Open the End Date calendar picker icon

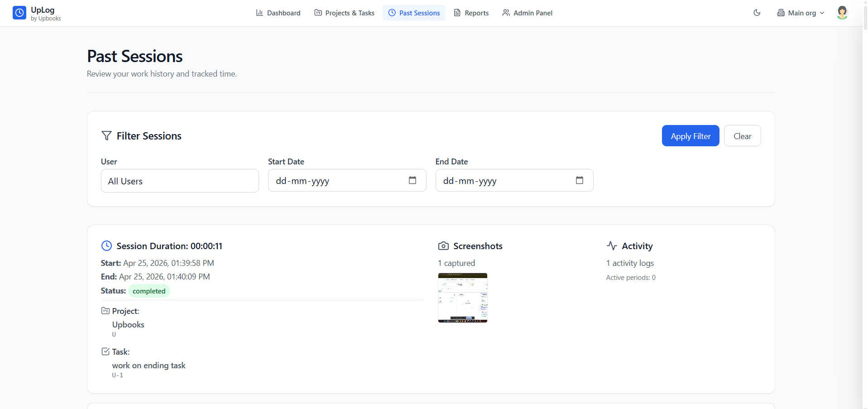(579, 180)
